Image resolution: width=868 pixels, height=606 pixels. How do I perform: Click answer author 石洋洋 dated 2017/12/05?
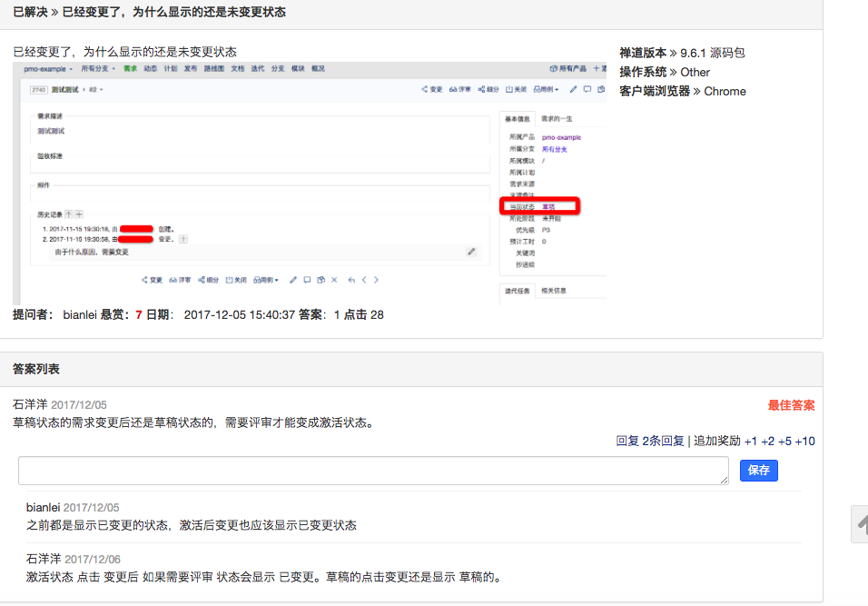[30, 405]
